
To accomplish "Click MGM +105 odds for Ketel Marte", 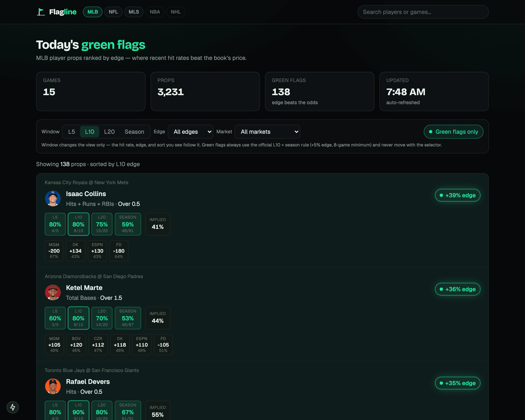I will point(54,345).
